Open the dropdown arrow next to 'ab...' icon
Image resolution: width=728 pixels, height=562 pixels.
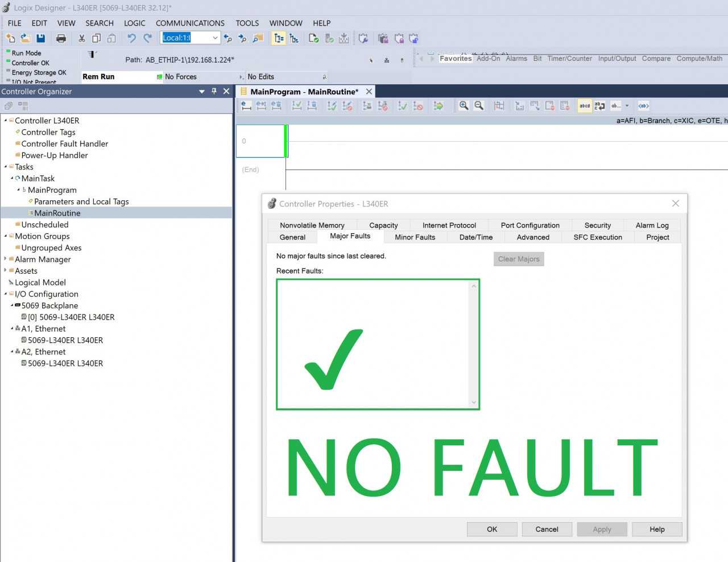click(x=627, y=106)
